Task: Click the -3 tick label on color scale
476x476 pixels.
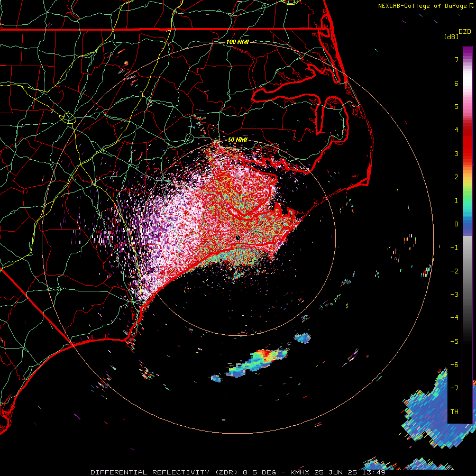Action: click(454, 295)
